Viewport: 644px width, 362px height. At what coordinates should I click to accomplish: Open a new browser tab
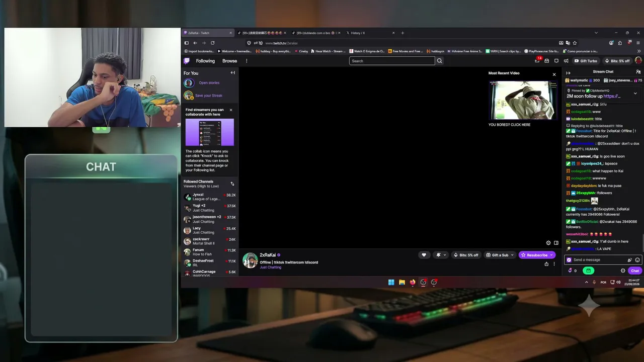pos(403,33)
